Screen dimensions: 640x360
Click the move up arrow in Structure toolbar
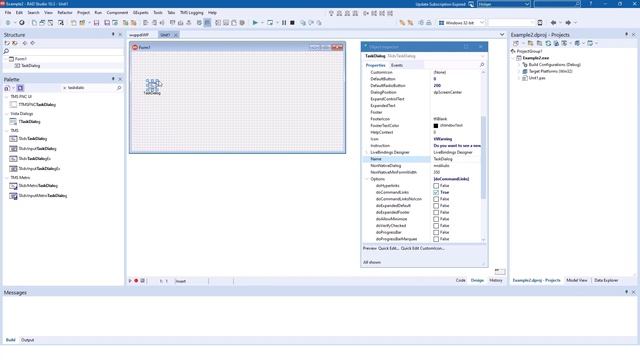coord(25,43)
